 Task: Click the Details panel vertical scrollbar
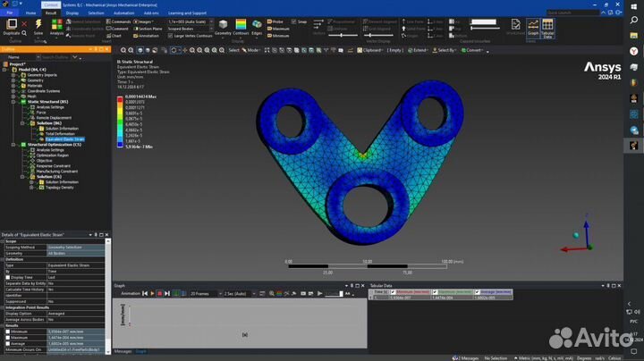tap(108, 296)
